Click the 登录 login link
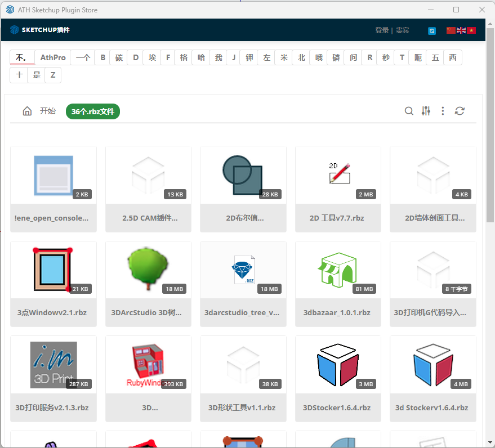The width and height of the screenshot is (495, 448). pos(382,30)
